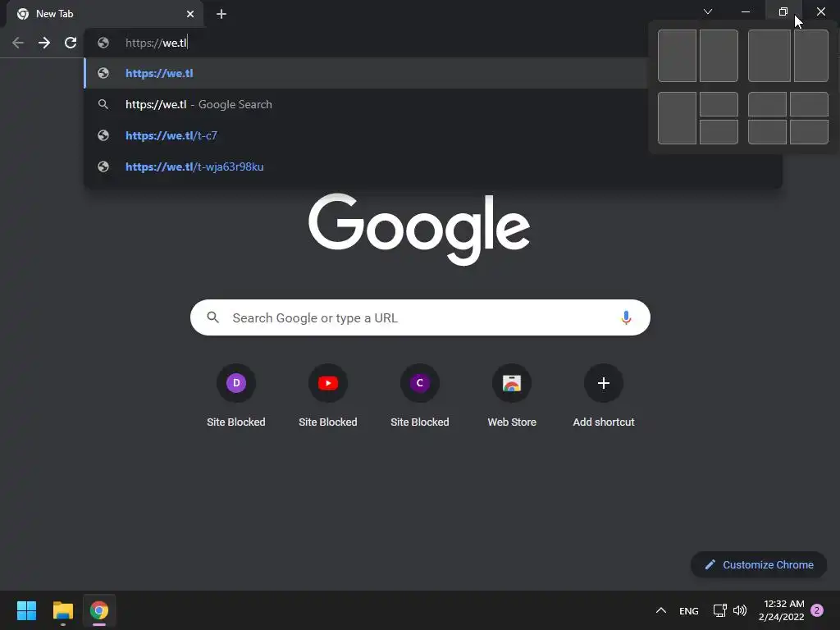Viewport: 840px width, 630px height.
Task: Choose the https://we.tl first suggestion
Action: pyautogui.click(x=365, y=73)
